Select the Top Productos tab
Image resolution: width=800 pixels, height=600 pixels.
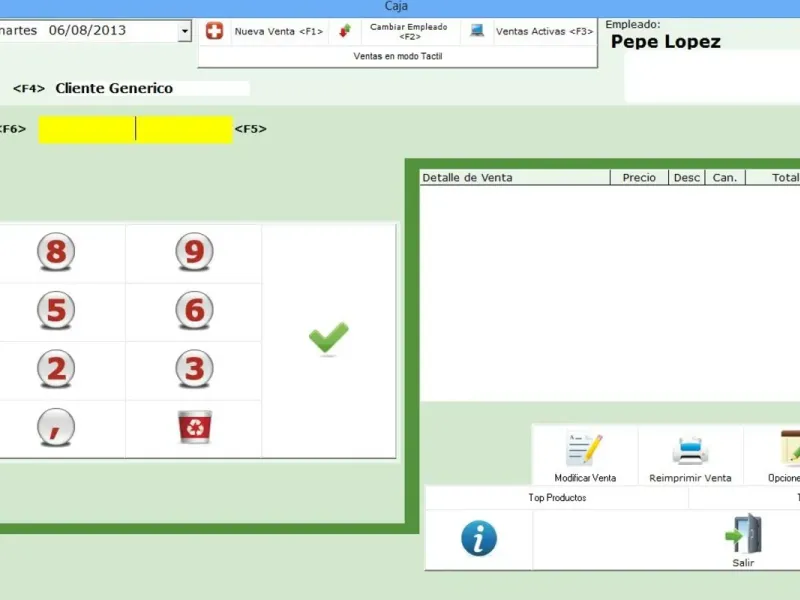click(x=557, y=497)
